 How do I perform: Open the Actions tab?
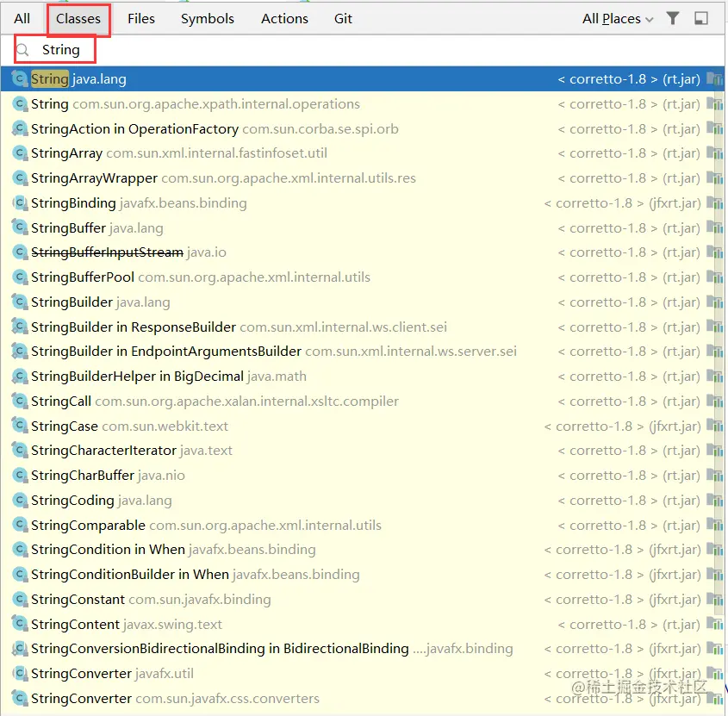point(284,19)
